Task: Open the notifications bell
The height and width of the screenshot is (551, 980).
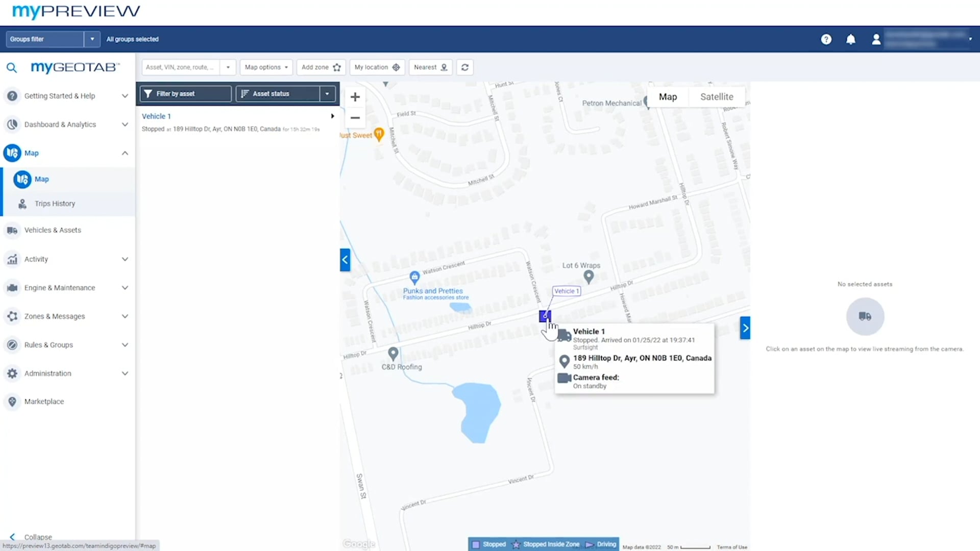Action: (850, 39)
